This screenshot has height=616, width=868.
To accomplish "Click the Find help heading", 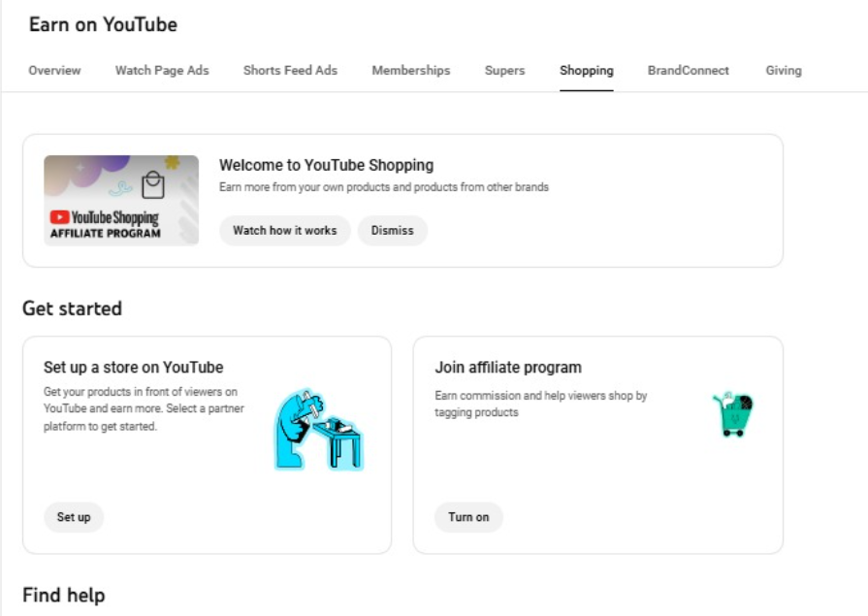I will pos(64,595).
